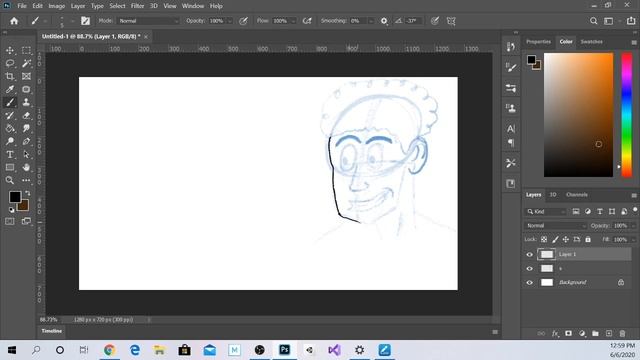Pick a hue on the vertical spectrum slider
Image resolution: width=640 pixels, height=360 pixels.
[627, 115]
